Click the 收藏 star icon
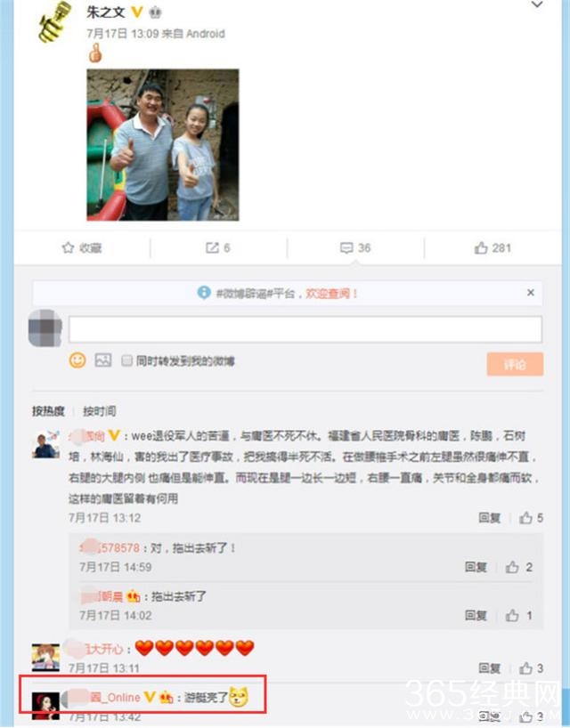Screen dimensions: 570x728 click(68, 247)
